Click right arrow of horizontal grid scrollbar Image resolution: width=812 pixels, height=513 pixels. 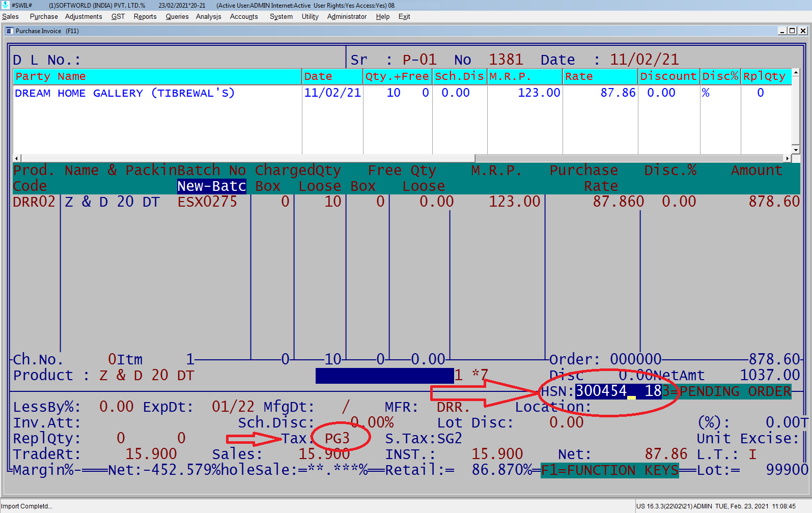787,159
